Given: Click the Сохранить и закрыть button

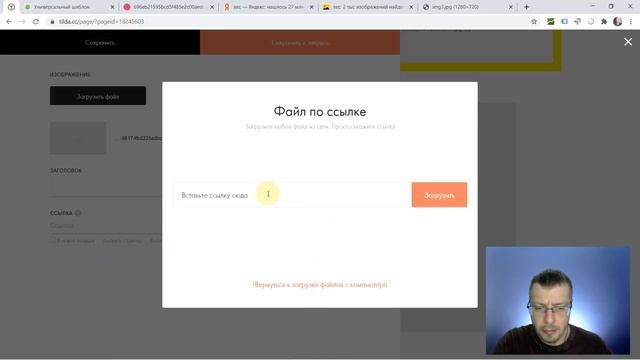Looking at the screenshot, I should click(x=300, y=42).
